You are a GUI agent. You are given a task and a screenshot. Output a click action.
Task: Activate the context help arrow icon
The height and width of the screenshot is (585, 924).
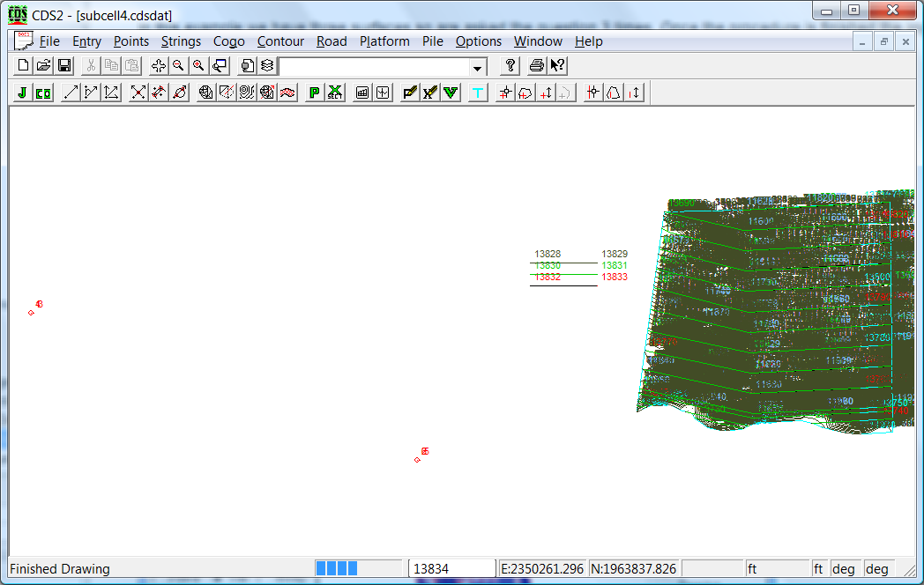pos(557,66)
